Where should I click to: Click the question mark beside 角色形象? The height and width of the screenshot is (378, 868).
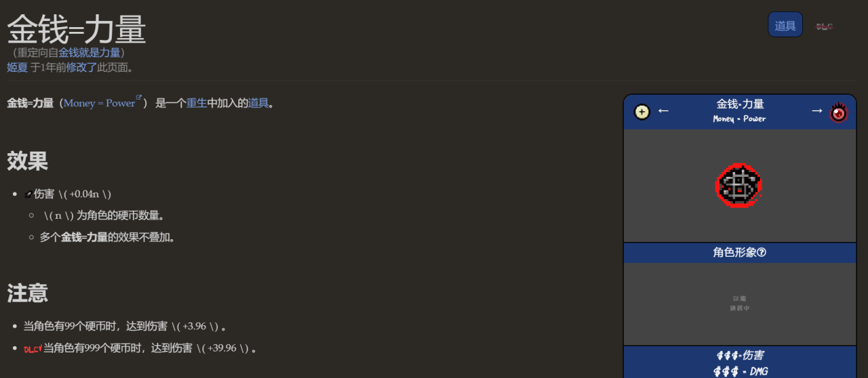pos(762,253)
